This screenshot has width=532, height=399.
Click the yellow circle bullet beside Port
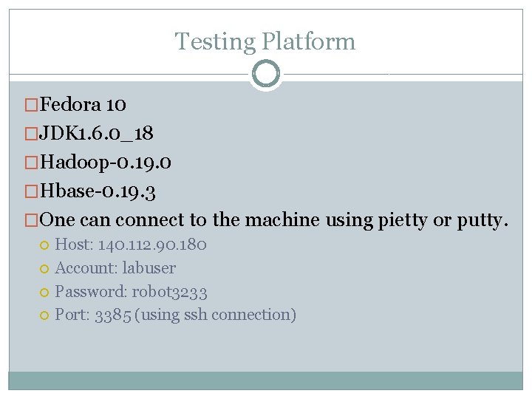44,316
